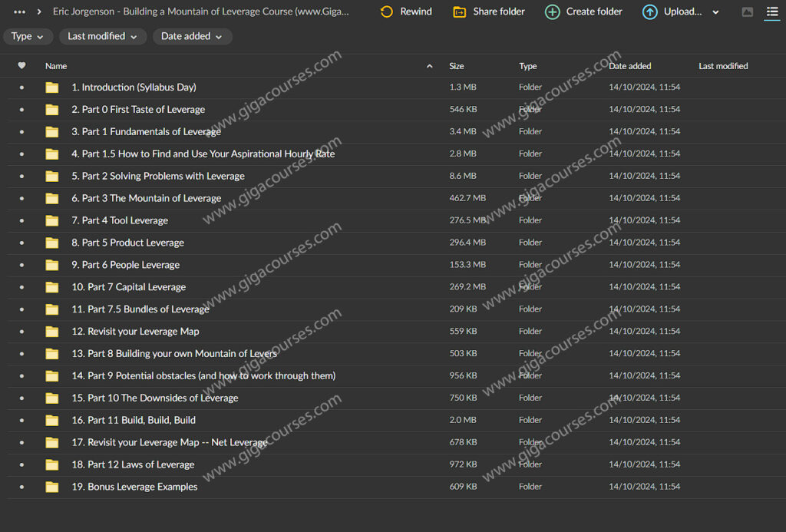Click the Rewind icon button
Viewport: 786px width, 532px height.
387,12
